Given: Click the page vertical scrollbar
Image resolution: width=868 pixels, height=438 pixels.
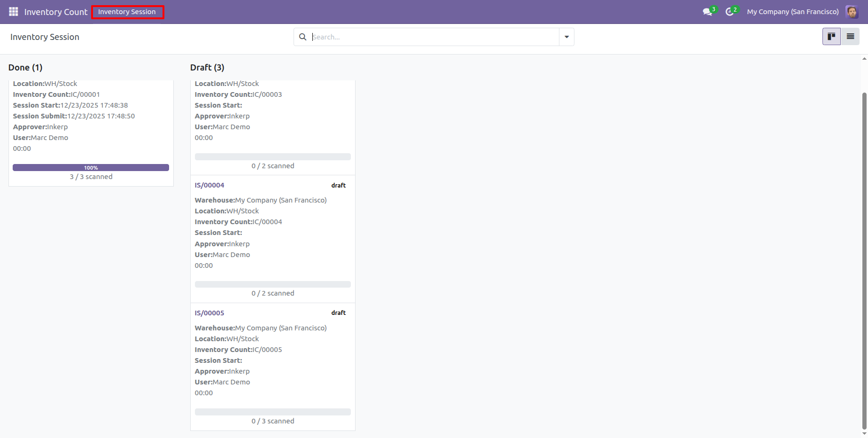Looking at the screenshot, I should [864, 261].
